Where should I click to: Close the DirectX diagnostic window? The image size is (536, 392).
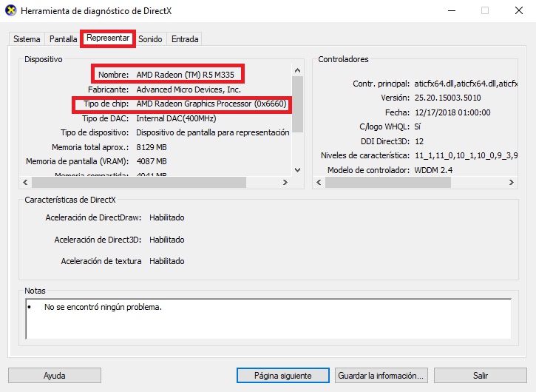pos(519,10)
